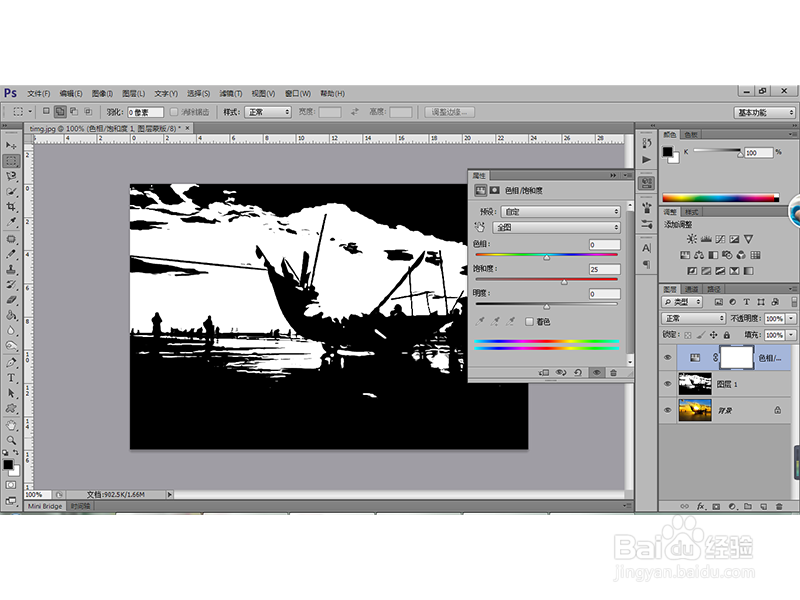
Task: Select the Brush tool
Action: (11, 254)
